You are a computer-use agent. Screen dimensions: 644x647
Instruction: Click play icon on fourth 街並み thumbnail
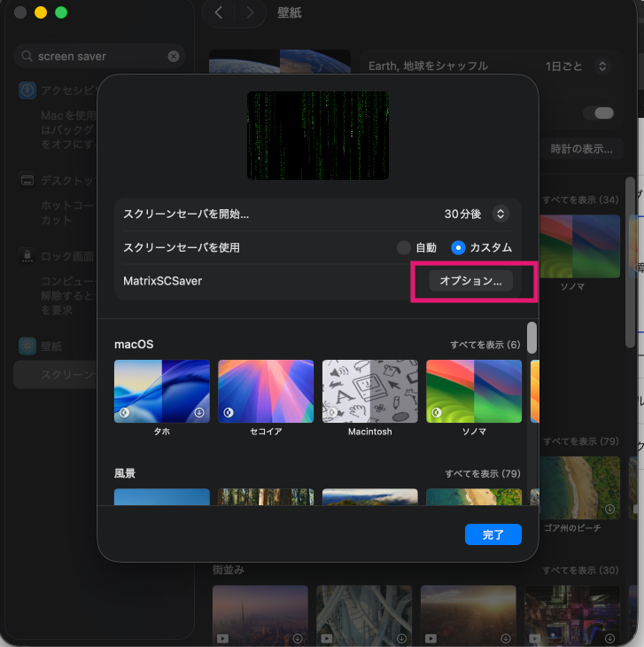click(535, 638)
